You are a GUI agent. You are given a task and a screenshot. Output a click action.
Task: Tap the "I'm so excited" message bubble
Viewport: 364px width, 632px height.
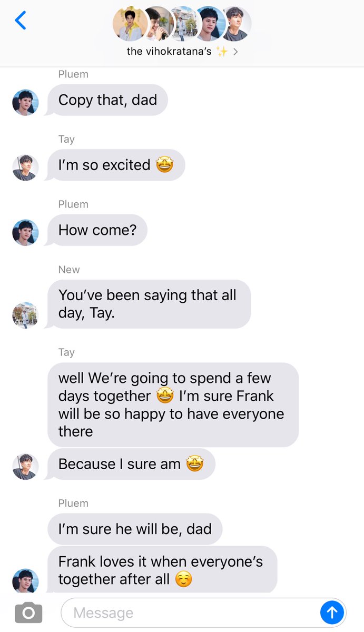pyautogui.click(x=116, y=165)
